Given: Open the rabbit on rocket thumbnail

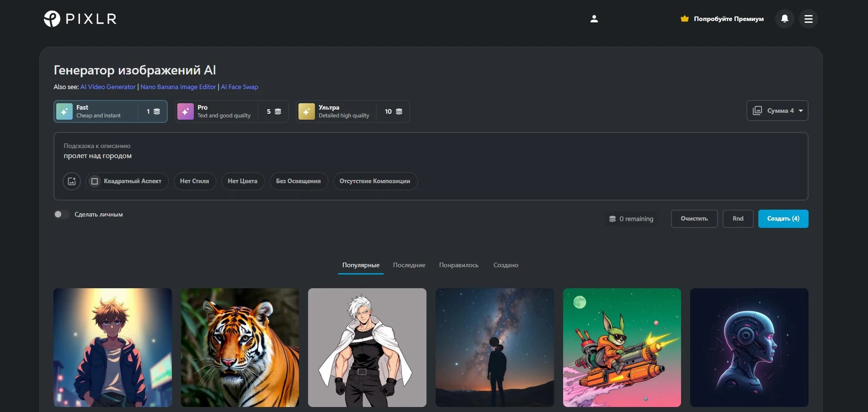Looking at the screenshot, I should point(622,348).
